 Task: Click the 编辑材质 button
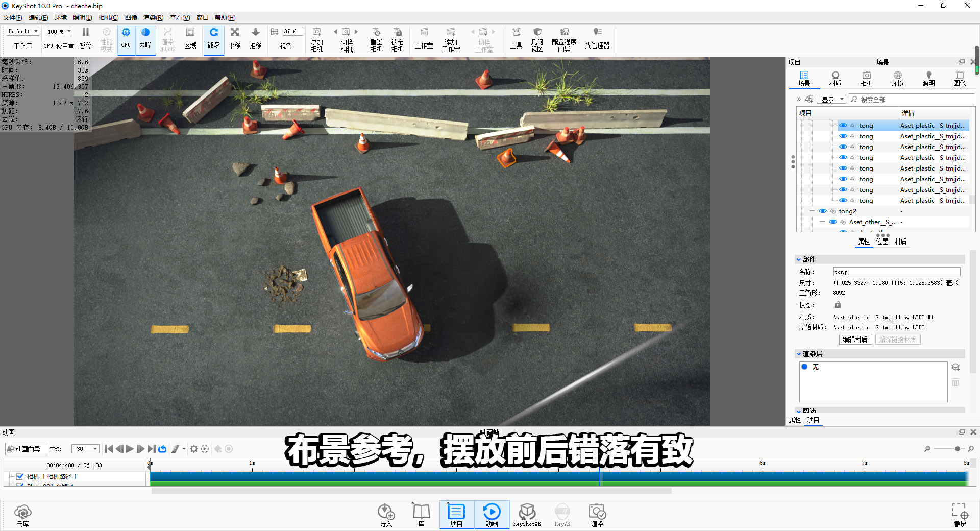coord(855,339)
